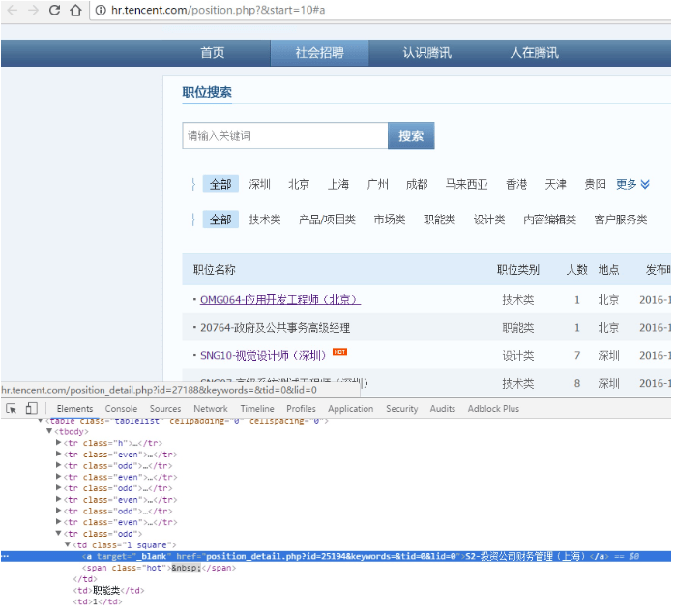This screenshot has width=674, height=616.
Task: Filter jobs by 深圳
Action: [x=259, y=184]
